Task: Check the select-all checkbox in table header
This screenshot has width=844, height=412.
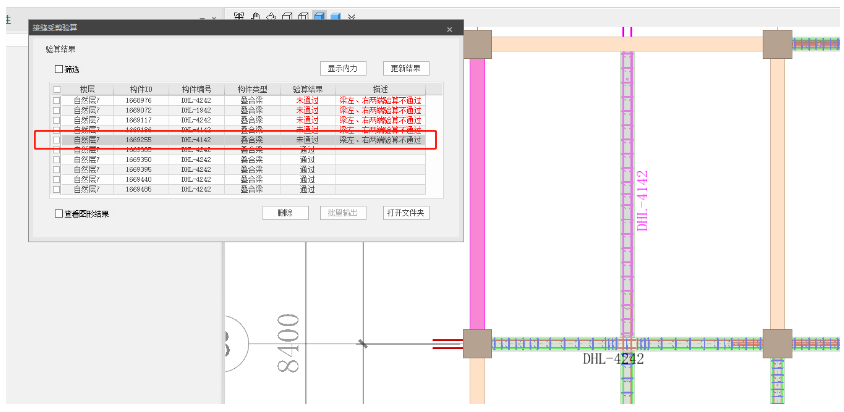Action: 57,90
